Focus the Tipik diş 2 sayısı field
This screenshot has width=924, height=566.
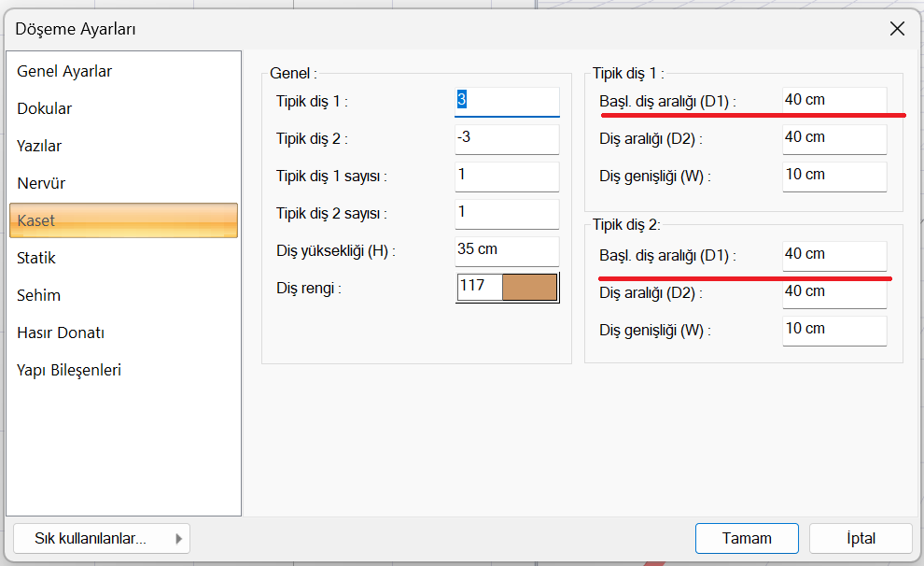[x=507, y=213]
